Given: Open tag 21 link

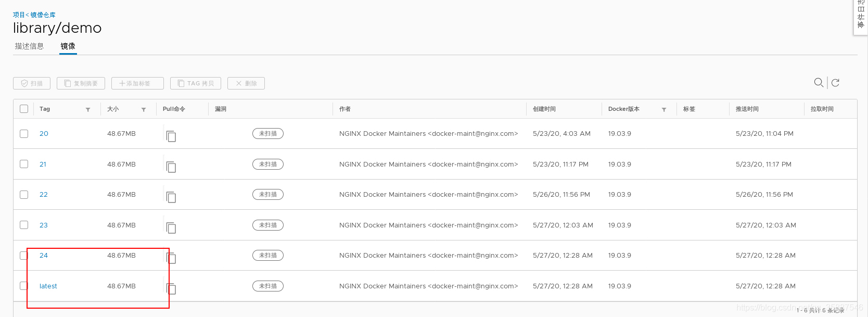Looking at the screenshot, I should [43, 164].
